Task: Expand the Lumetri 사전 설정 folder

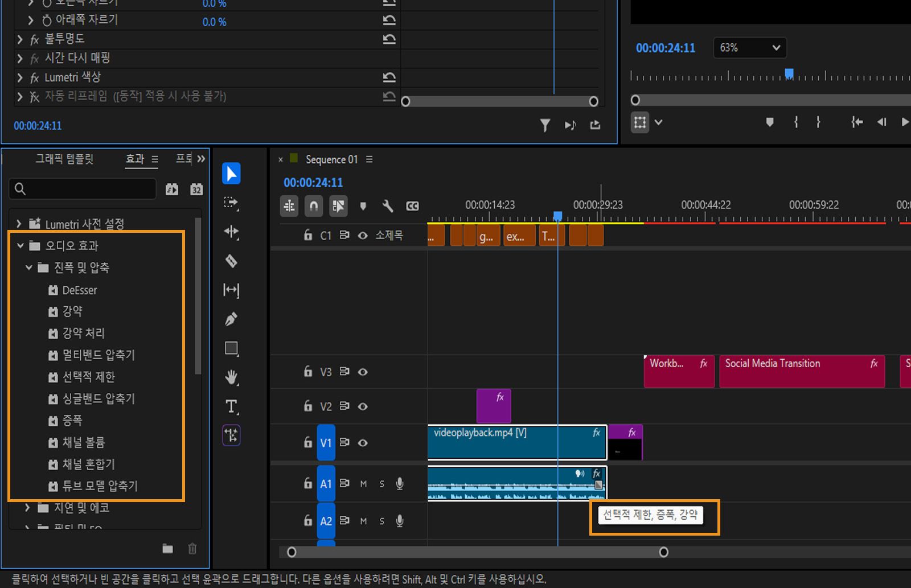Action: click(x=19, y=224)
